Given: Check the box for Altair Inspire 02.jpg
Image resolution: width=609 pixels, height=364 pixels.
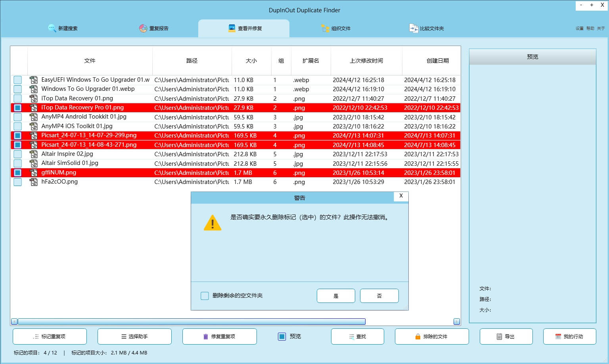Looking at the screenshot, I should tap(18, 154).
